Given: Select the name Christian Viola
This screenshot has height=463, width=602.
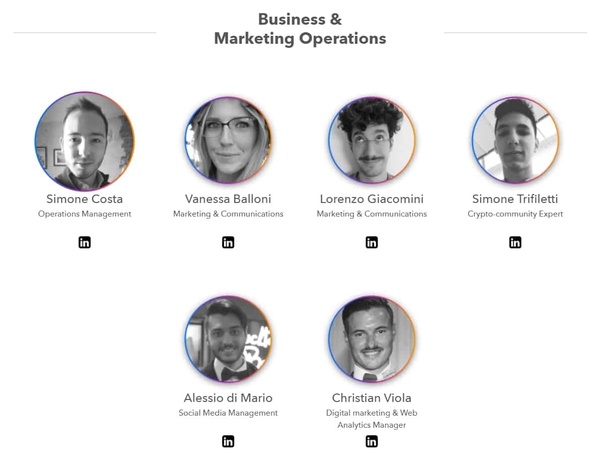Looking at the screenshot, I should [x=372, y=398].
